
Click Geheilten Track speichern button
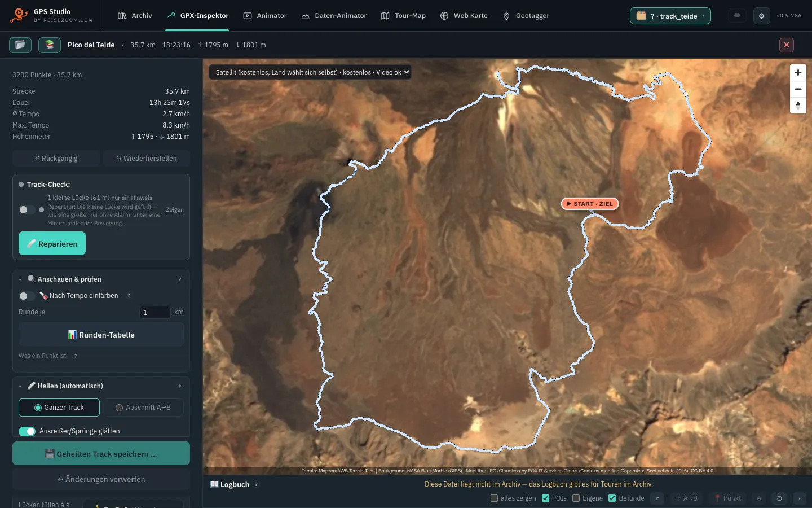(101, 454)
